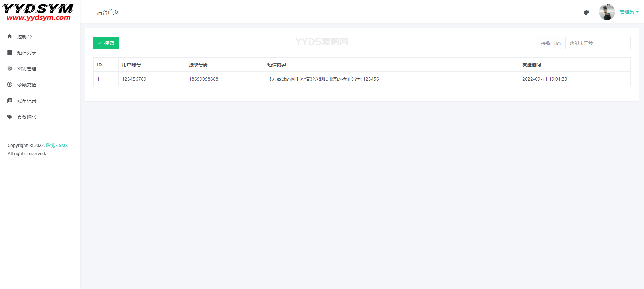644x289 pixels.
Task: Open the 短信列表 menu item
Action: click(x=27, y=53)
